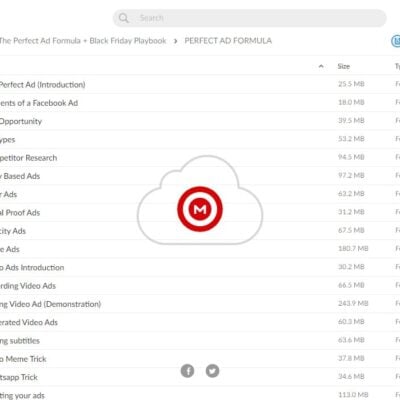
Task: Select 'ng subtitles' file row
Action: [x=200, y=341]
